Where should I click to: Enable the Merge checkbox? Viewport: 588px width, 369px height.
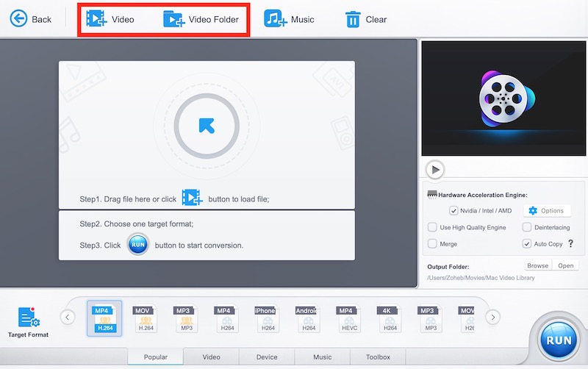click(x=432, y=243)
